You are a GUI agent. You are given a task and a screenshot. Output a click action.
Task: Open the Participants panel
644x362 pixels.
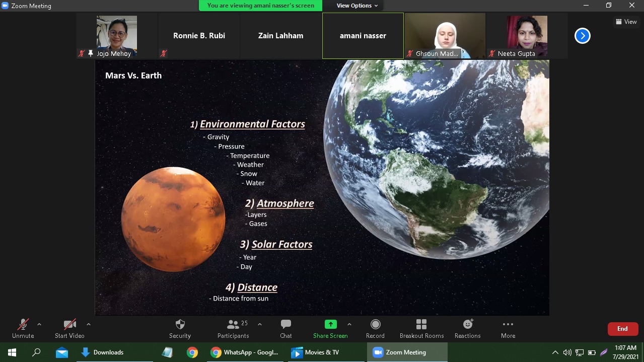[233, 329]
